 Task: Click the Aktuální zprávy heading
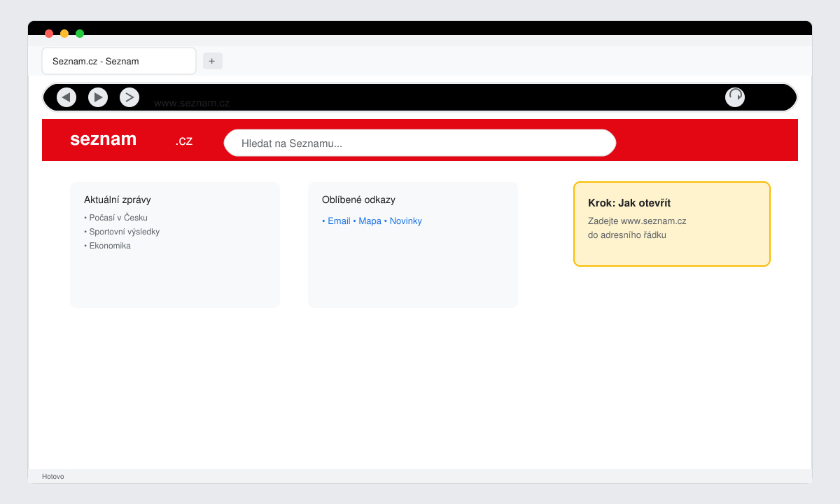[x=118, y=199]
